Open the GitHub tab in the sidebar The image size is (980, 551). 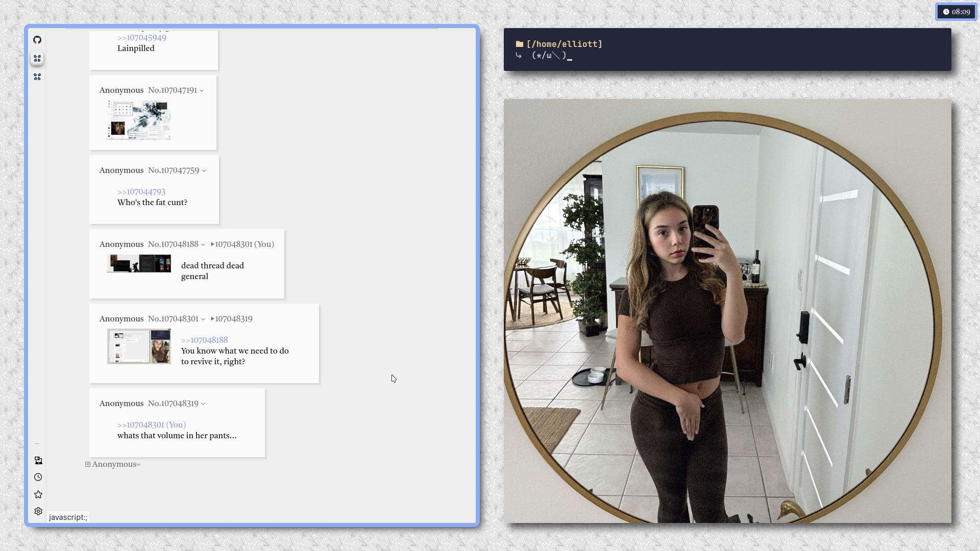click(x=37, y=40)
